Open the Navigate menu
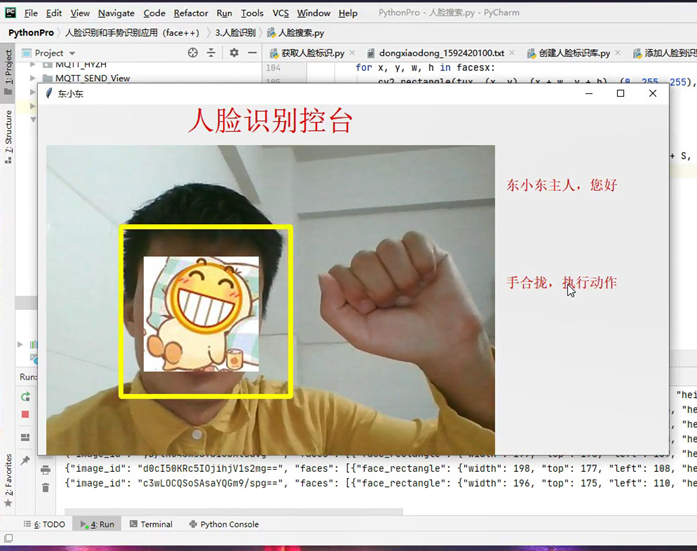Screen dimensions: 697x551 click(116, 13)
